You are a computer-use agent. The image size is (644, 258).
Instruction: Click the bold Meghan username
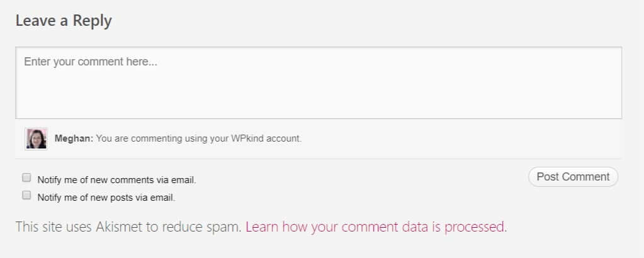pyautogui.click(x=74, y=138)
